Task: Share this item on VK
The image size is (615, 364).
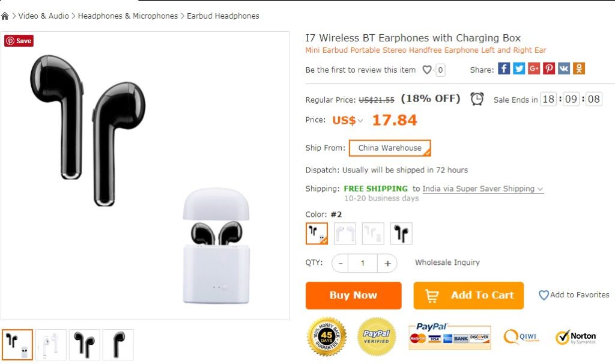Action: click(564, 69)
